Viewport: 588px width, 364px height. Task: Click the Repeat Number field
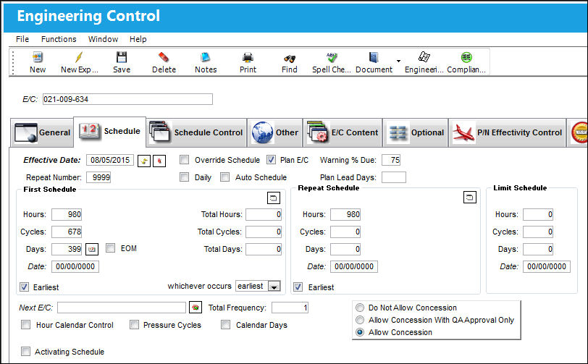point(98,177)
